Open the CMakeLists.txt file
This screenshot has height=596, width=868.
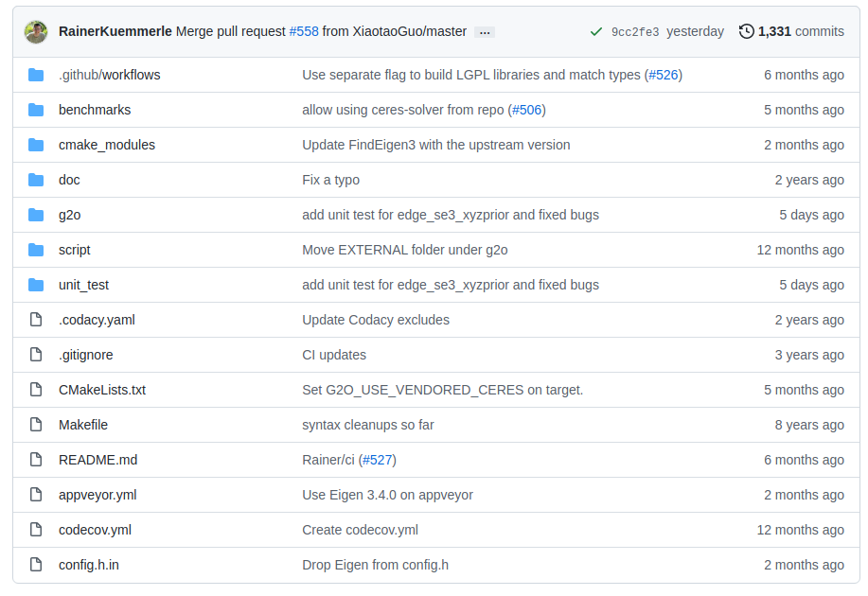tap(102, 390)
